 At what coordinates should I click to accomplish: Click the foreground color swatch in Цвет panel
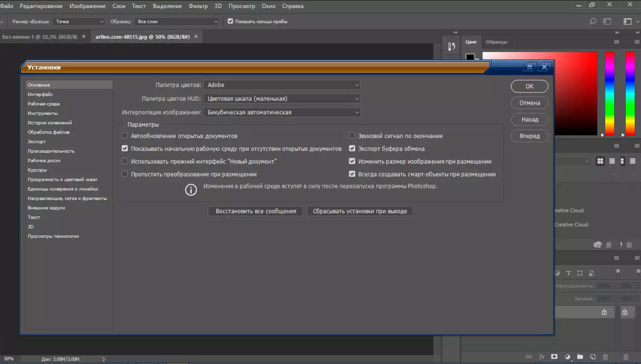coord(470,57)
